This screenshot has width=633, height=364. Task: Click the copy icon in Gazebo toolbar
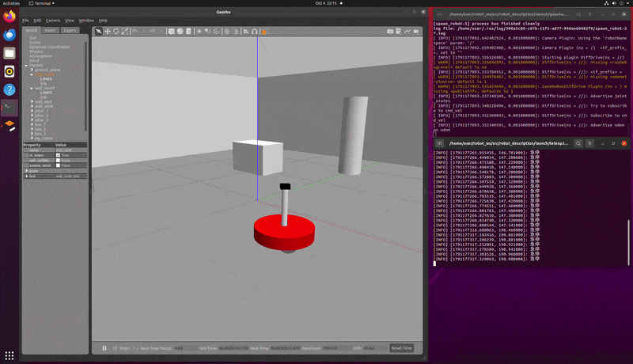(227, 31)
